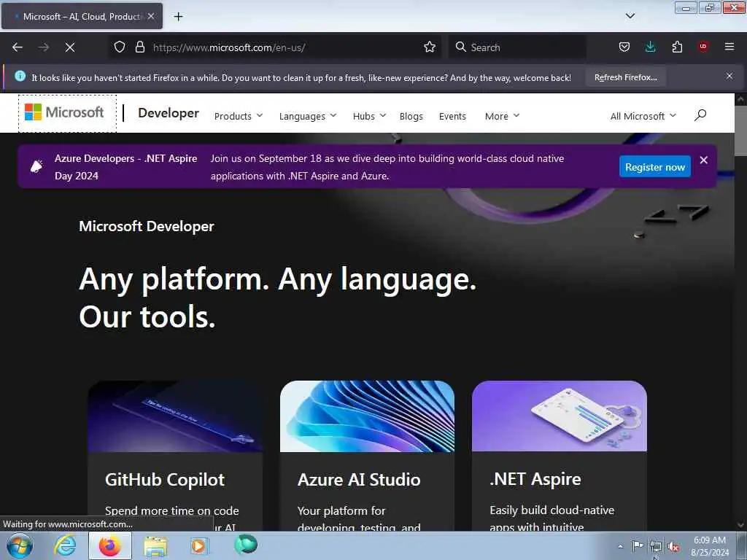Open the Windows Start menu
747x560 pixels.
pyautogui.click(x=20, y=546)
